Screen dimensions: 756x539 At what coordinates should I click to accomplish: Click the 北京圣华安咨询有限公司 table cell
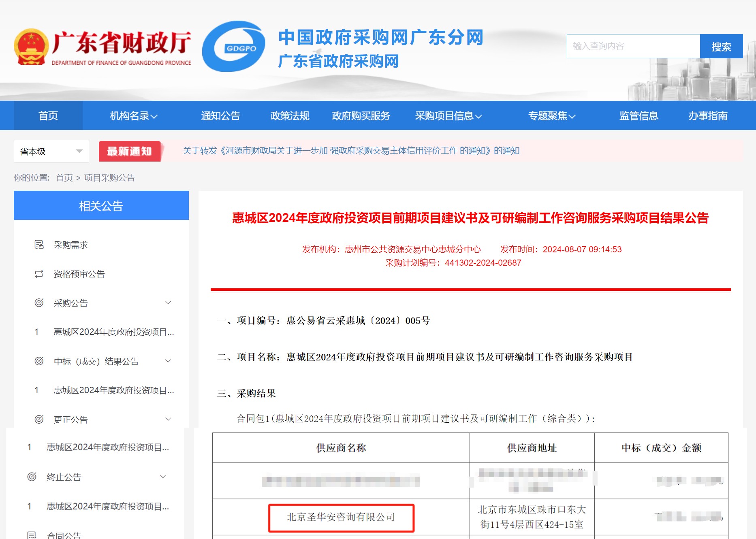(x=341, y=518)
